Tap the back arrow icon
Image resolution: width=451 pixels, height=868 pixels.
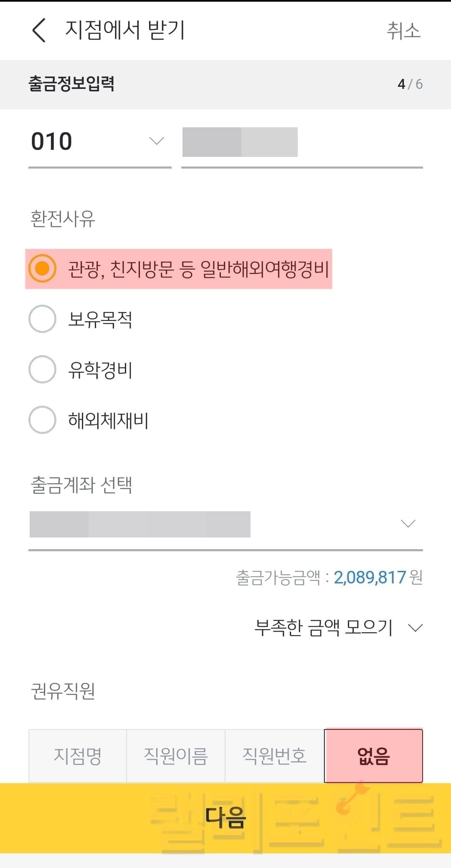pyautogui.click(x=39, y=30)
